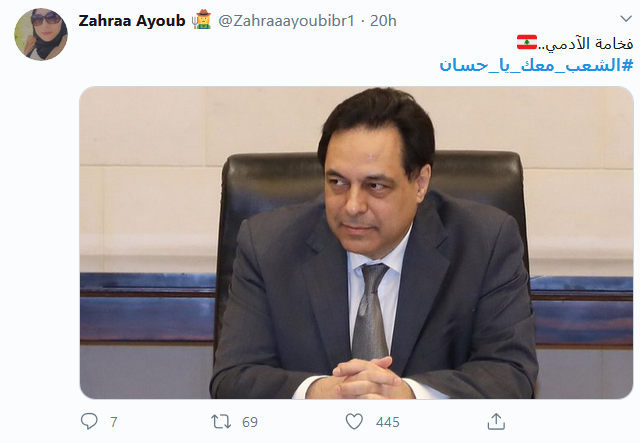This screenshot has height=443, width=640.
Task: Open the attached photo of the man
Action: pyautogui.click(x=356, y=243)
